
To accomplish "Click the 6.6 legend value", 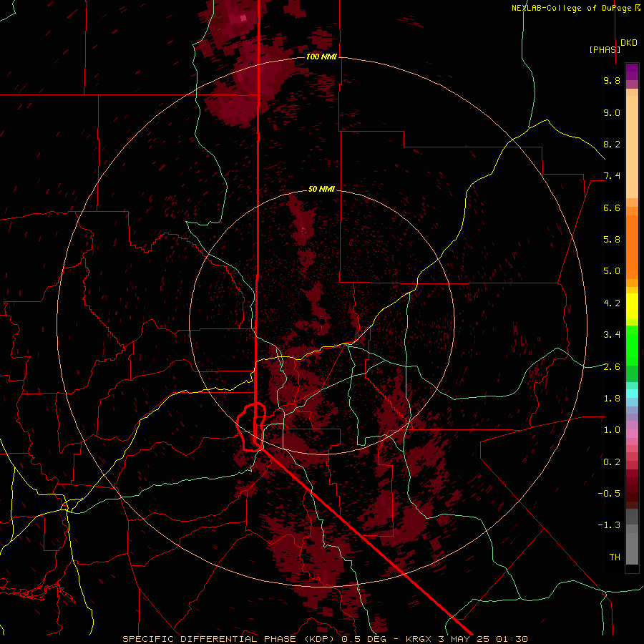I will [612, 208].
